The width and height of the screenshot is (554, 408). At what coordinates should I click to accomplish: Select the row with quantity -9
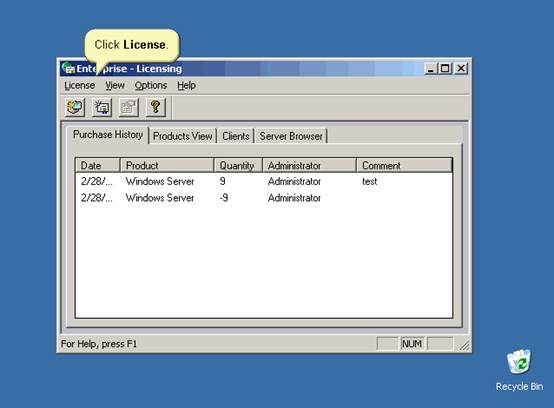[x=264, y=198]
